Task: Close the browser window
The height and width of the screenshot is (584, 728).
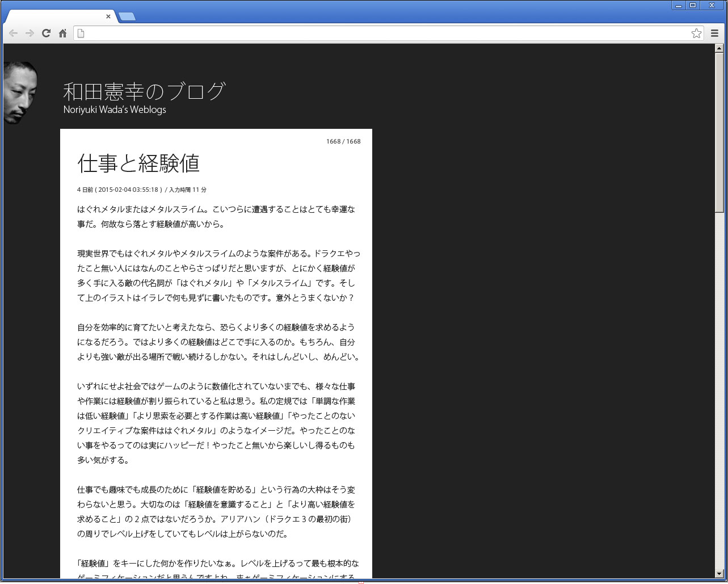Action: [x=712, y=5]
